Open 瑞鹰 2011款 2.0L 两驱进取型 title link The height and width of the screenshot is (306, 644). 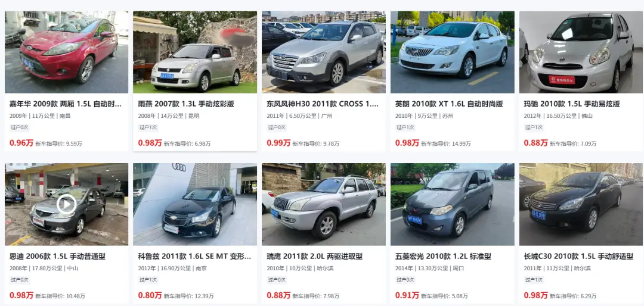click(315, 257)
